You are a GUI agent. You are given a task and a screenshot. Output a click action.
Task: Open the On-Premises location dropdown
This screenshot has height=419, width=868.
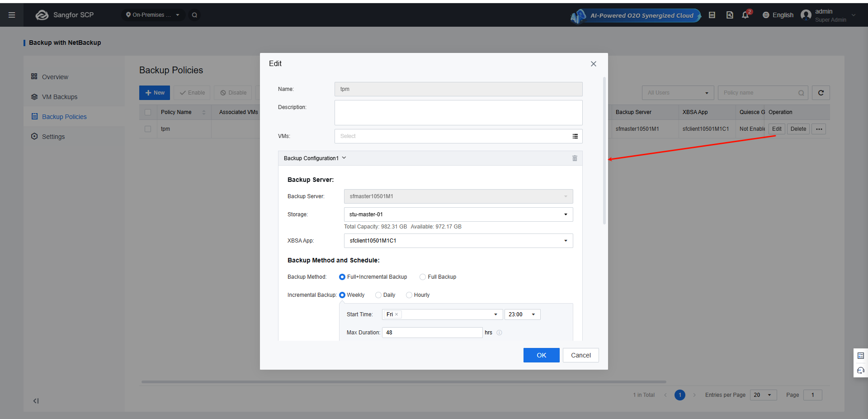pos(153,15)
